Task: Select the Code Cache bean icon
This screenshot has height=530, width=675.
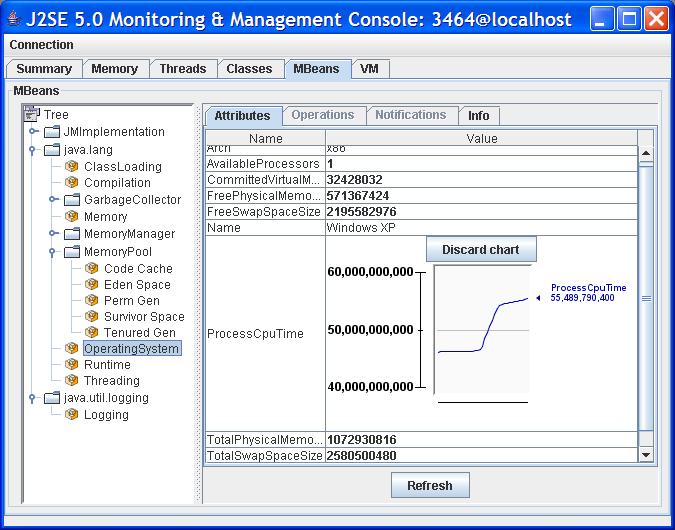Action: (92, 268)
